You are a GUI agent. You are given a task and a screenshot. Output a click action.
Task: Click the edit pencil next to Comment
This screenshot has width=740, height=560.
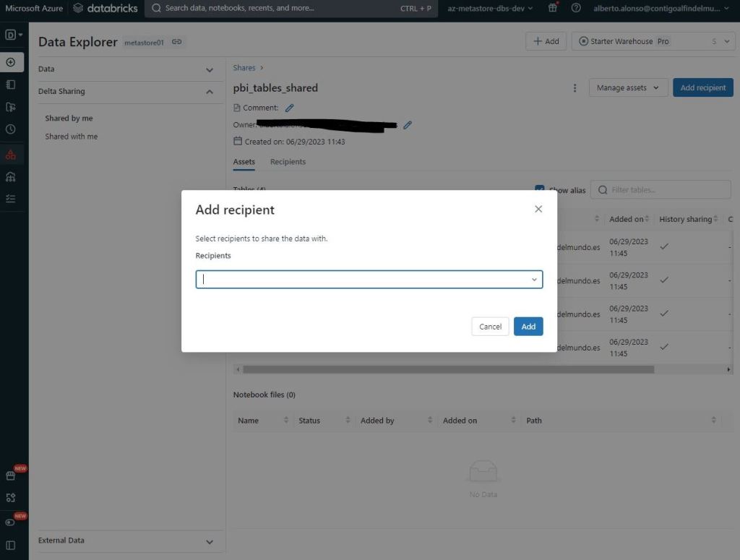tap(290, 108)
